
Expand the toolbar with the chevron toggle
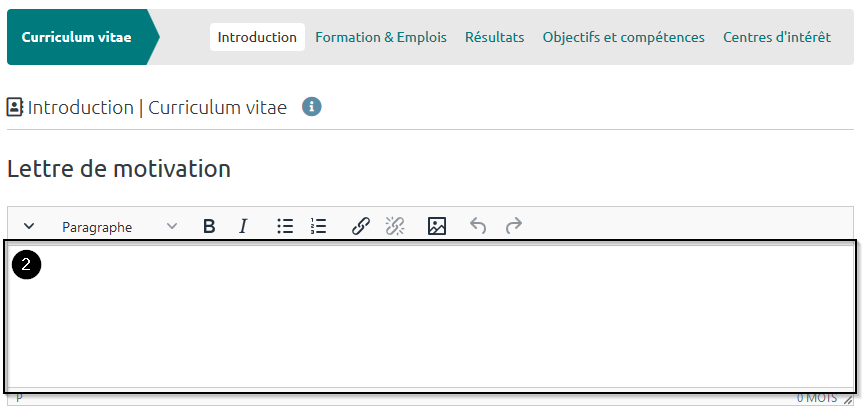click(x=29, y=227)
